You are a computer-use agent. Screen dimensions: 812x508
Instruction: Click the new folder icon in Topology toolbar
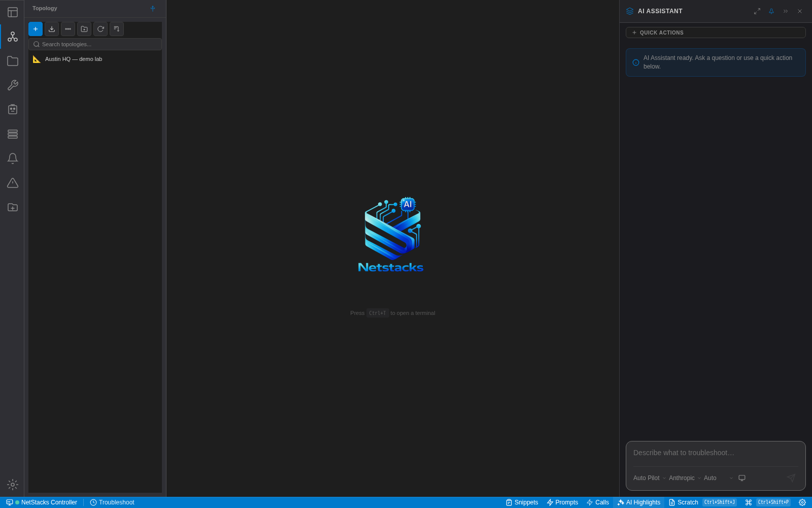84,29
